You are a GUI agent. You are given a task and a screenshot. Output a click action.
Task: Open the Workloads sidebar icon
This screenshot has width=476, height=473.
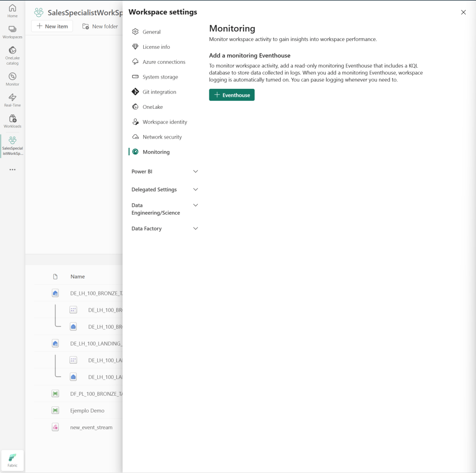[x=13, y=119]
